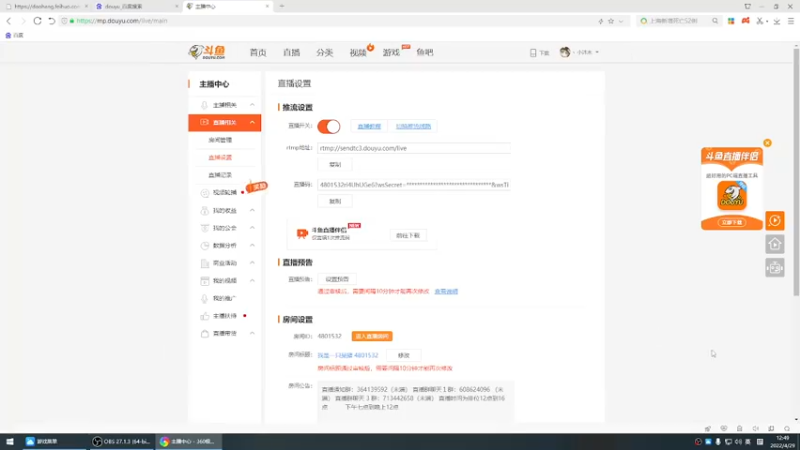Click the orange play button on the right sidebar
The image size is (800, 450).
pyautogui.click(x=774, y=220)
